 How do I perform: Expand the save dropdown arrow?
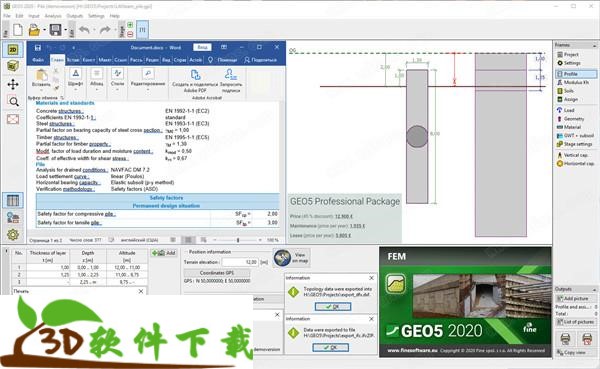(65, 30)
